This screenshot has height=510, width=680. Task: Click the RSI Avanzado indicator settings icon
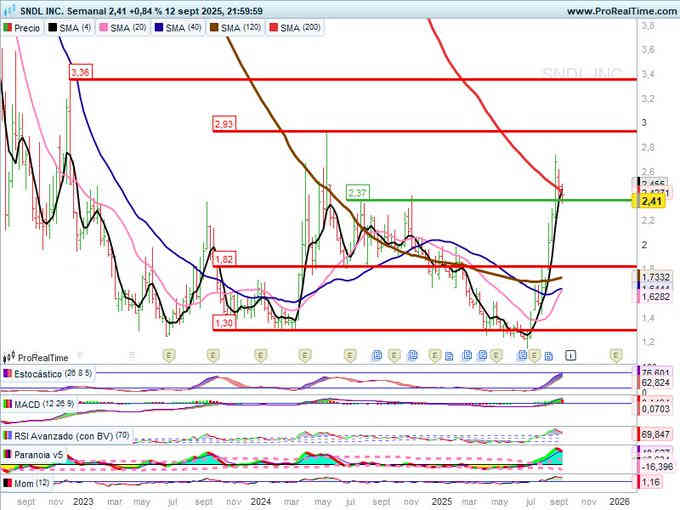pos(7,436)
